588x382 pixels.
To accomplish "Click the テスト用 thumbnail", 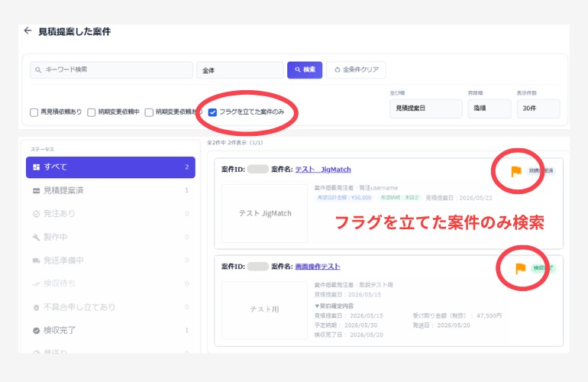I will 265,310.
